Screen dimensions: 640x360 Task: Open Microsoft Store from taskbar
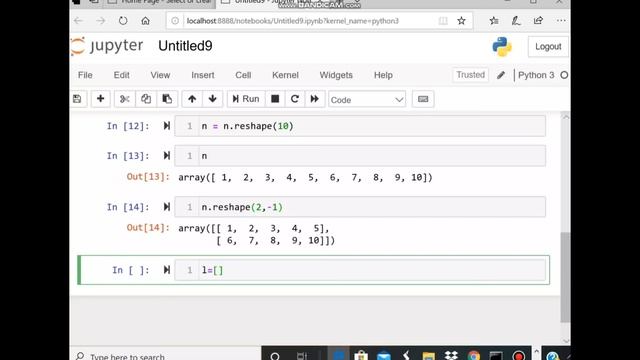pos(361,356)
